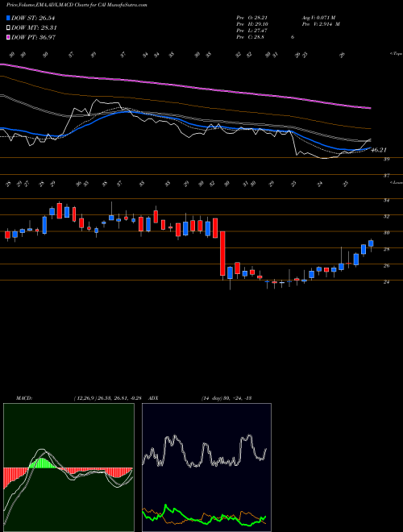Viewport: 403px width, 532px height.
Task: Click the 'Pre L: 27.47' value
Action: pos(252,31)
